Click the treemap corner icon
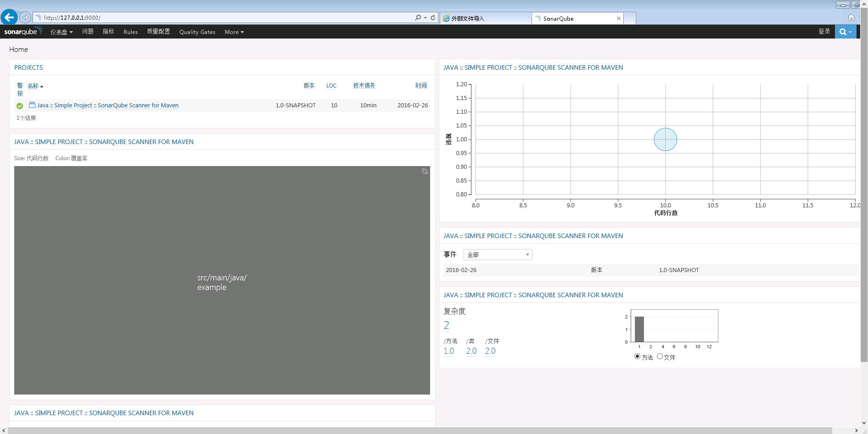This screenshot has height=434, width=868. (425, 171)
